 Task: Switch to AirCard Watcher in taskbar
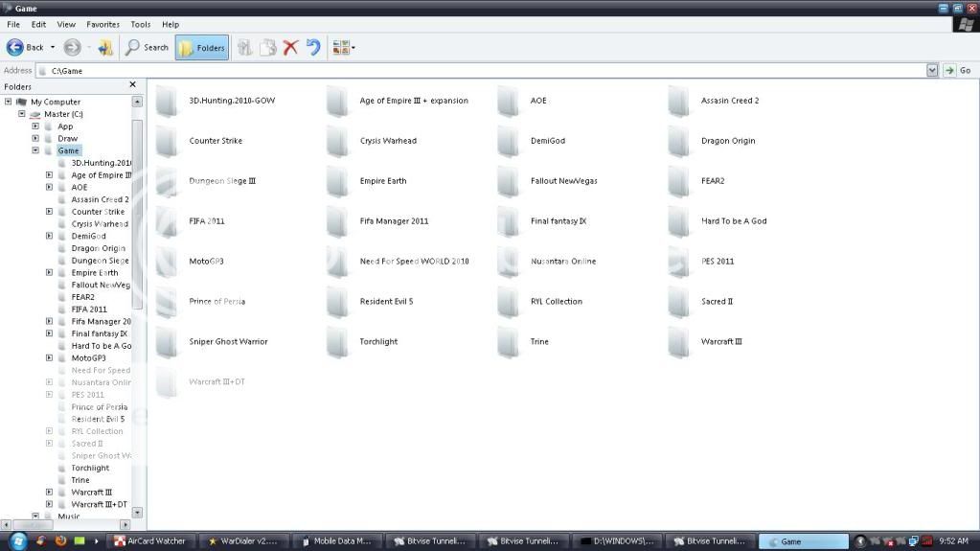click(150, 541)
